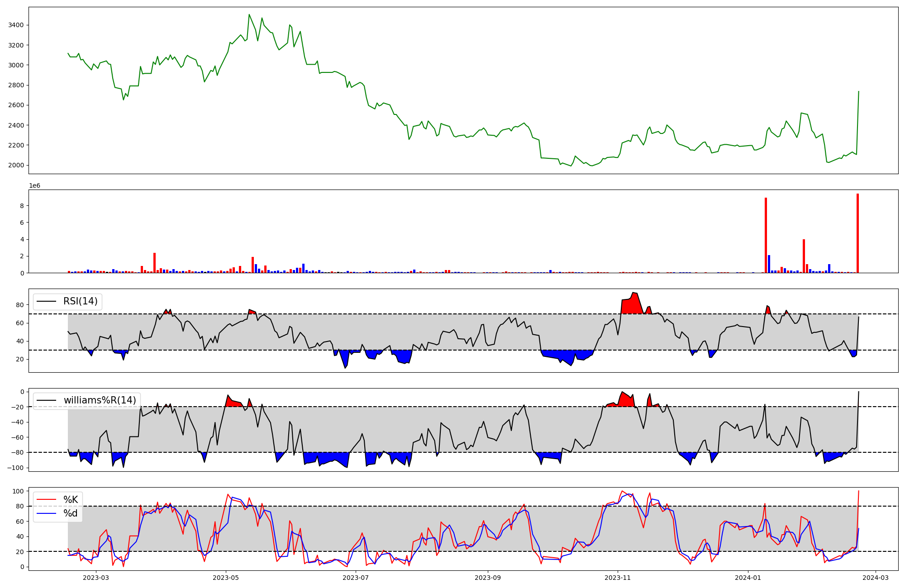905x588 pixels.
Task: Click the 2000 price axis tick label
Action: click(16, 165)
